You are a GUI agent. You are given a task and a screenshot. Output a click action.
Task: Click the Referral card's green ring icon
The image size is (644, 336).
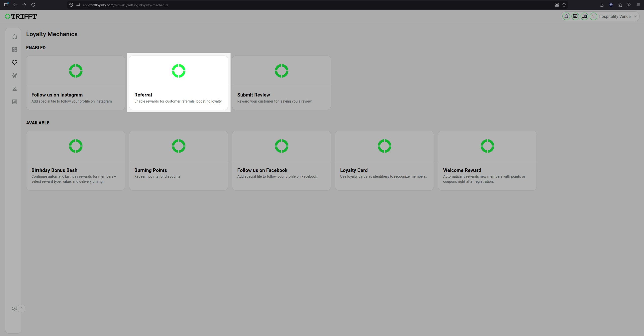(x=179, y=71)
